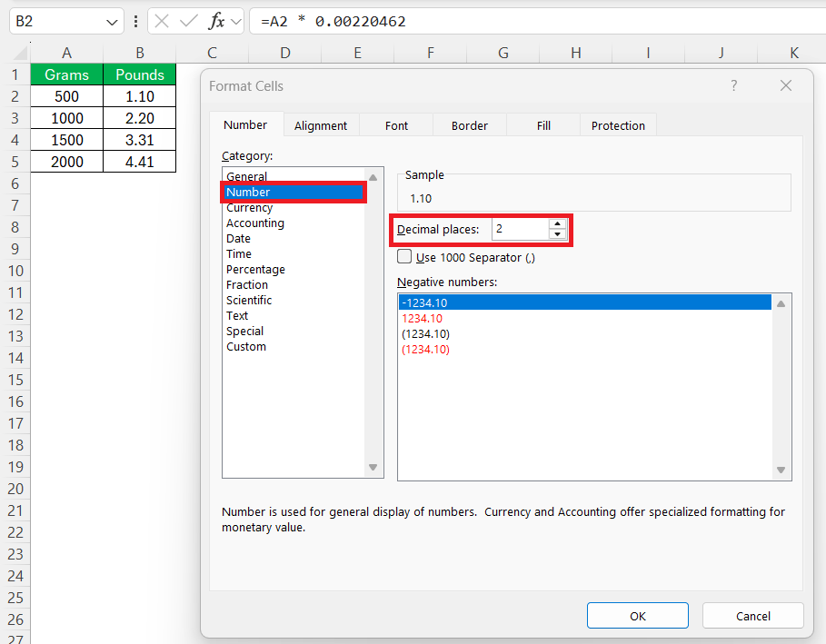
Task: Click Category list scroll down arrow
Action: tap(373, 468)
